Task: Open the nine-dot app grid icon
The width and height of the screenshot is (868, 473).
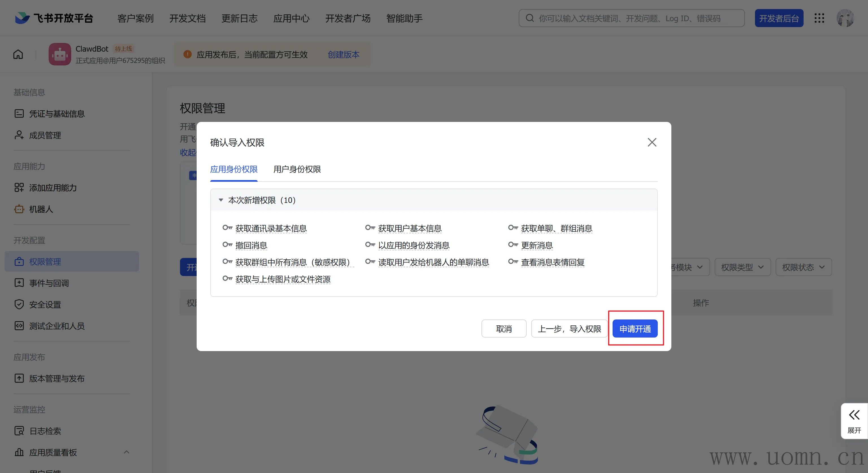Action: coord(819,18)
